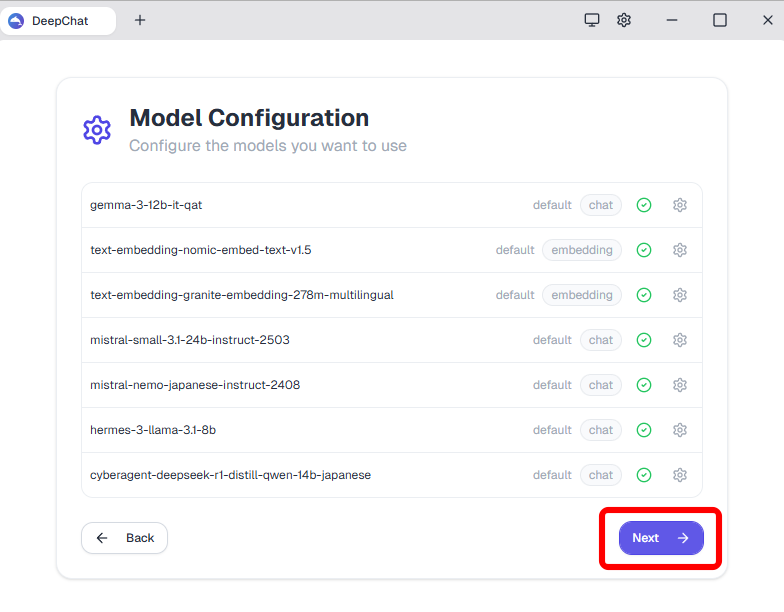Click the Next button
The width and height of the screenshot is (784, 612).
[661, 538]
